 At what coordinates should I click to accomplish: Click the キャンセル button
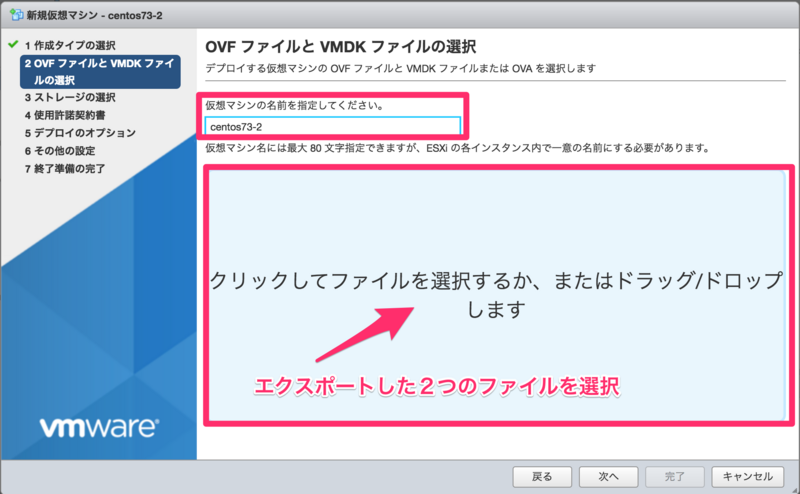click(748, 477)
